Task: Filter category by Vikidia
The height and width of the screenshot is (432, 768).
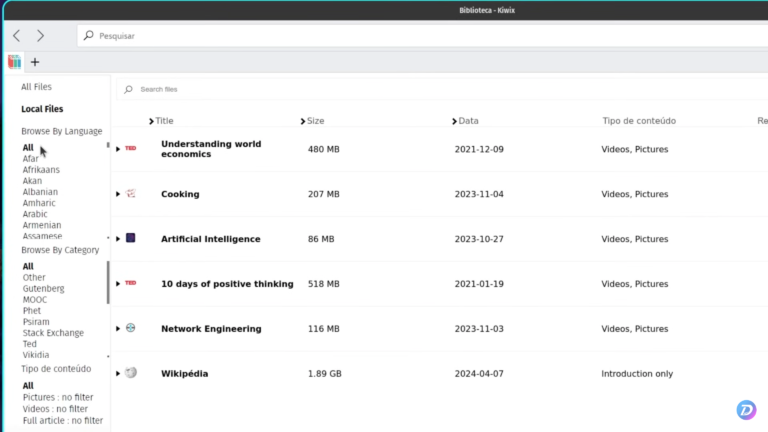Action: [36, 355]
